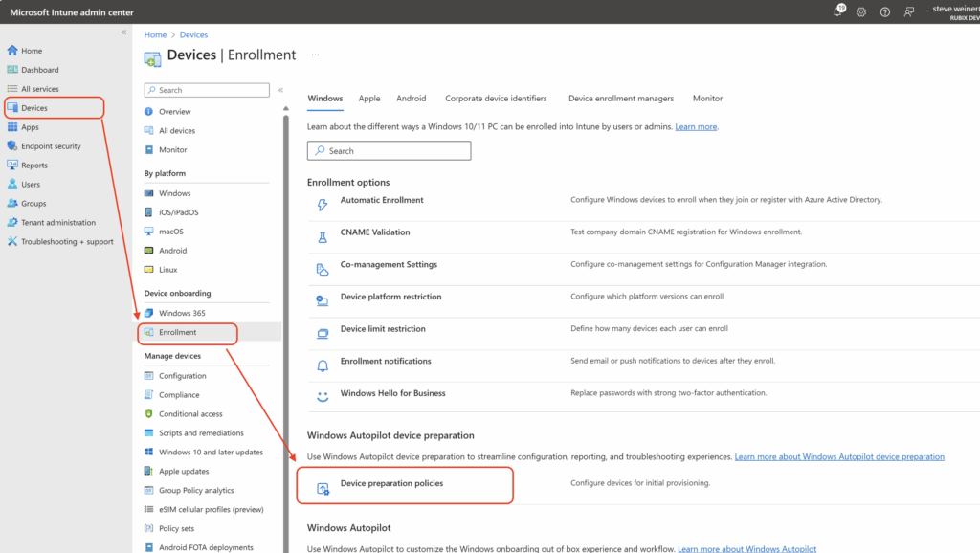Open eSIM cellular profiles (preview)
This screenshot has height=553, width=980.
[x=212, y=509]
